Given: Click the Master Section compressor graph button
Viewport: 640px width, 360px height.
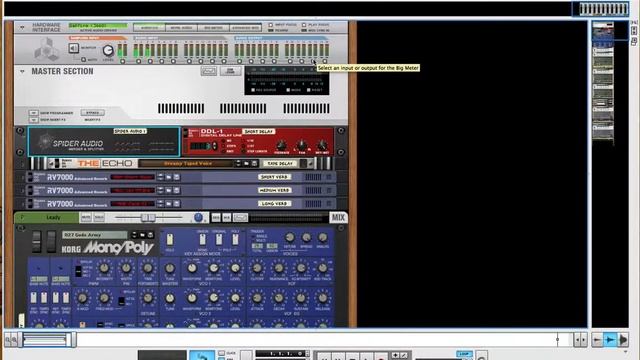Looking at the screenshot, I should tap(209, 71).
